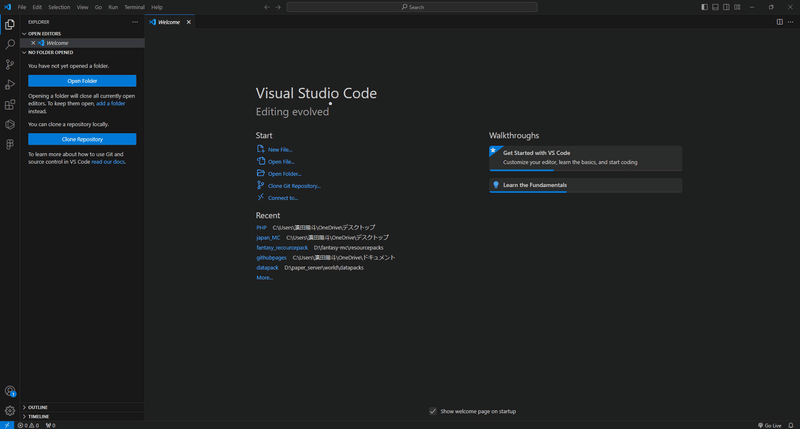
Task: Open the Terminal menu
Action: (134, 7)
